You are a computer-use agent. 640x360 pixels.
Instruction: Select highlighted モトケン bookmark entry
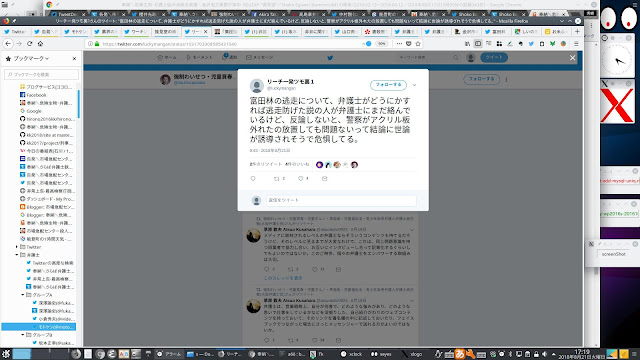pos(39,327)
